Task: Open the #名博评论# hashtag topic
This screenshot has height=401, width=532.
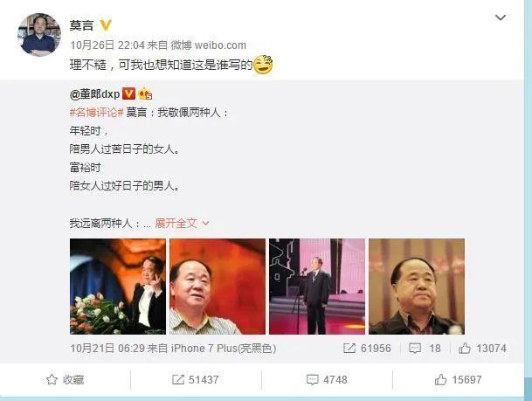Action: [x=97, y=113]
